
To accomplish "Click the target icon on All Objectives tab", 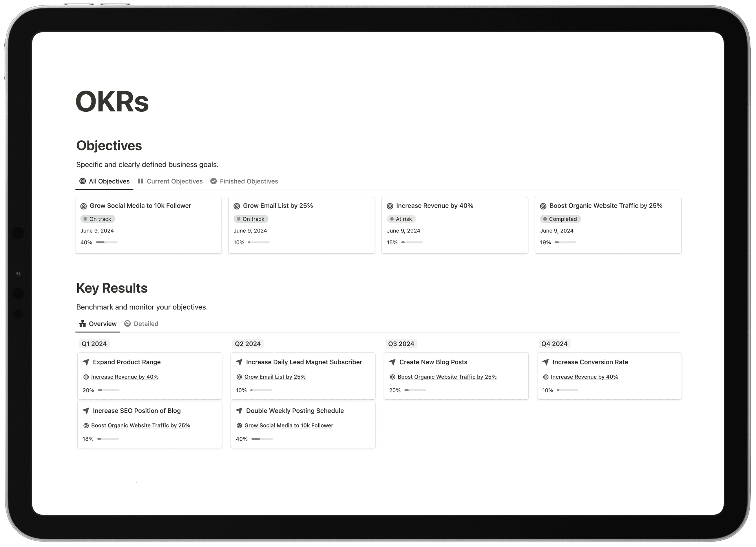I will coord(83,181).
